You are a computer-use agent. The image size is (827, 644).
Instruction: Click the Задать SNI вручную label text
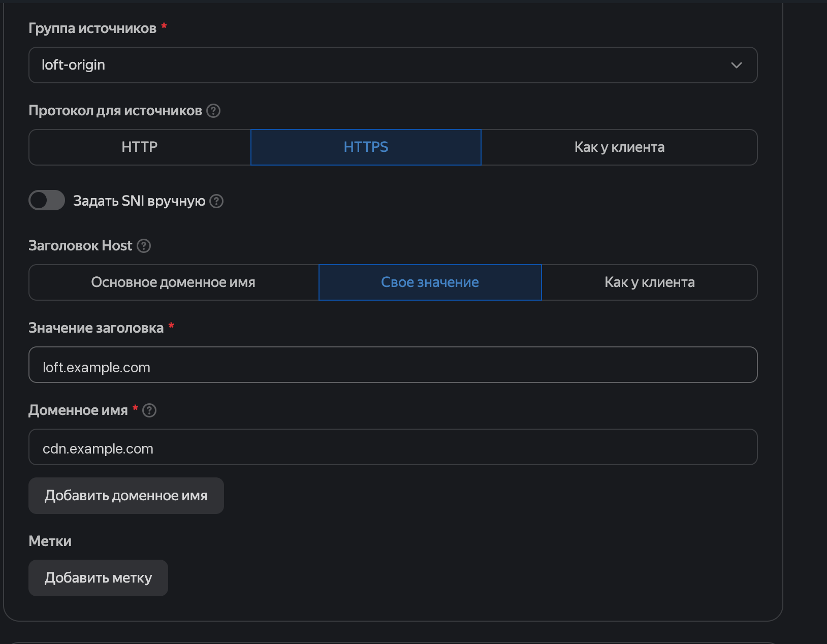(x=139, y=201)
